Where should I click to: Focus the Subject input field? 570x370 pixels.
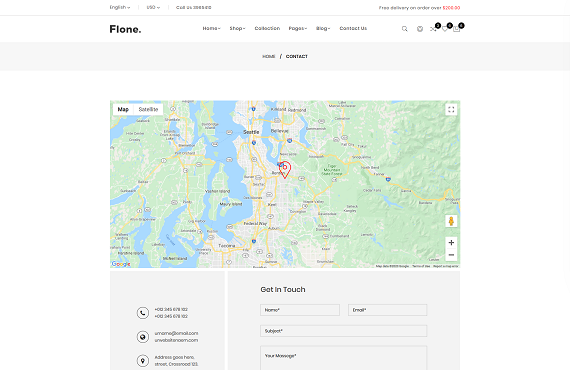(344, 331)
